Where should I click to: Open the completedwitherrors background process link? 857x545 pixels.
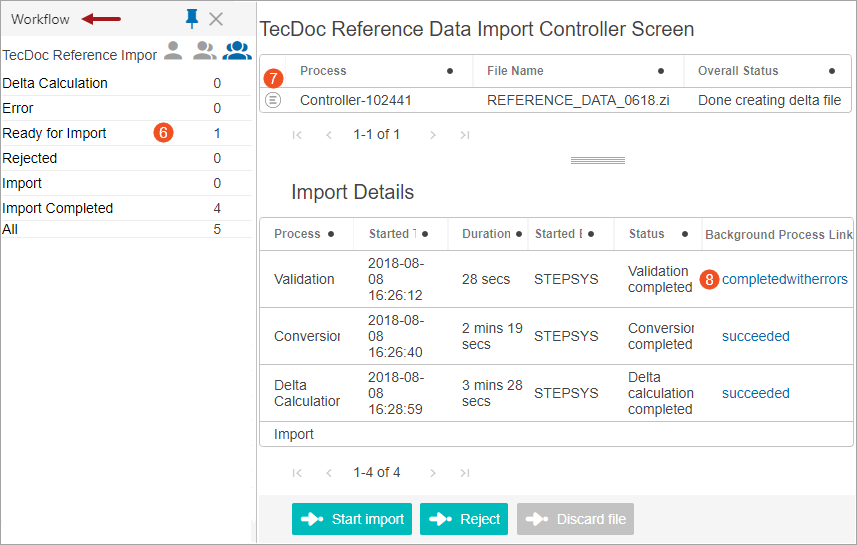(x=784, y=279)
